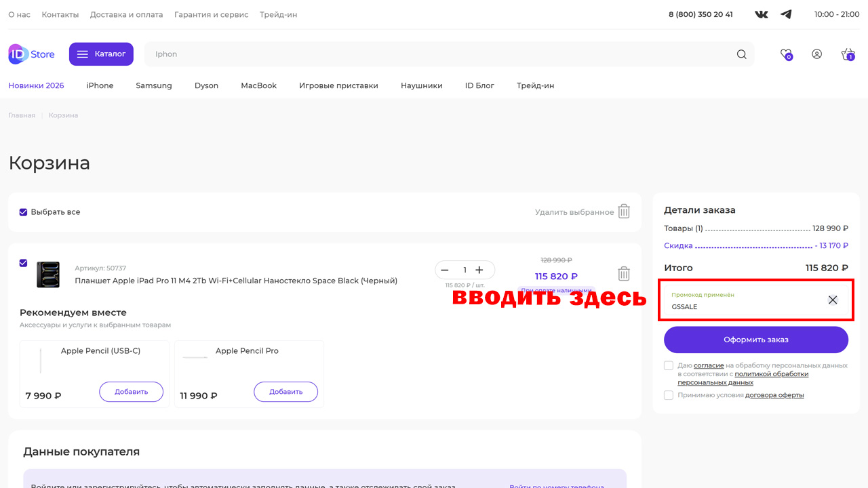Image resolution: width=868 pixels, height=488 pixels.
Task: Toggle the Выбрать все checkbox
Action: click(24, 212)
